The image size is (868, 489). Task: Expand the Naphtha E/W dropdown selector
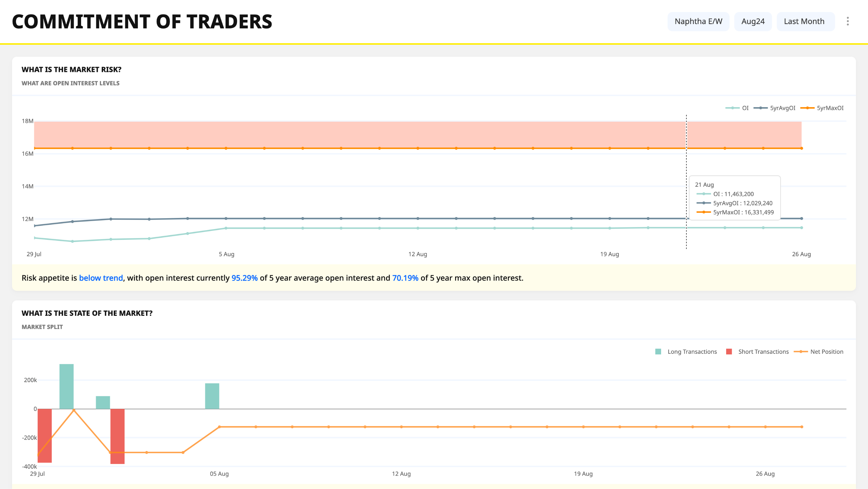point(699,22)
